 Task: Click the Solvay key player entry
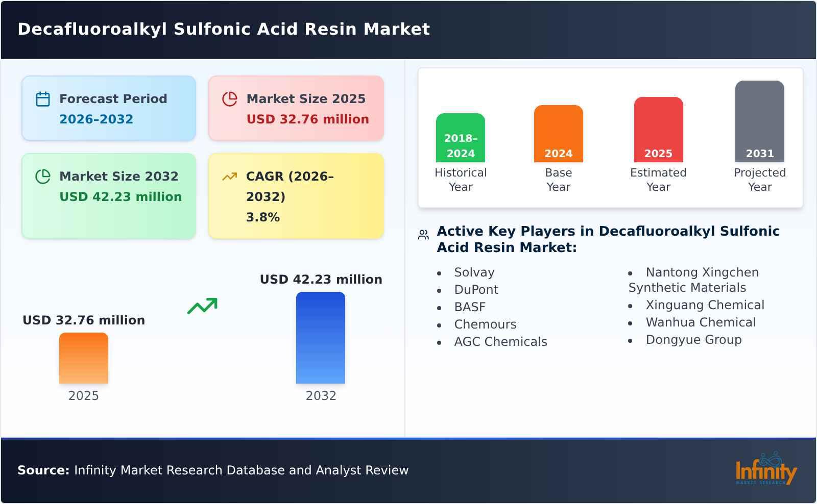point(474,272)
